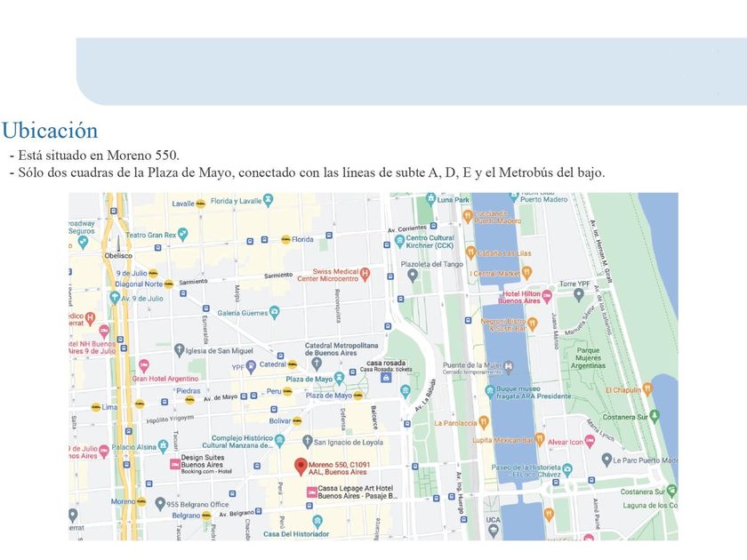The width and height of the screenshot is (747, 560).
Task: Click the Iglesia de San Miguel church pin
Action: pos(179,350)
